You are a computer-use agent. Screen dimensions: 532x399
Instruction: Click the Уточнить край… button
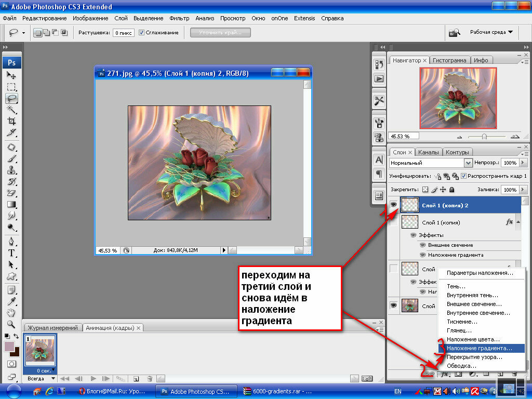click(x=220, y=33)
